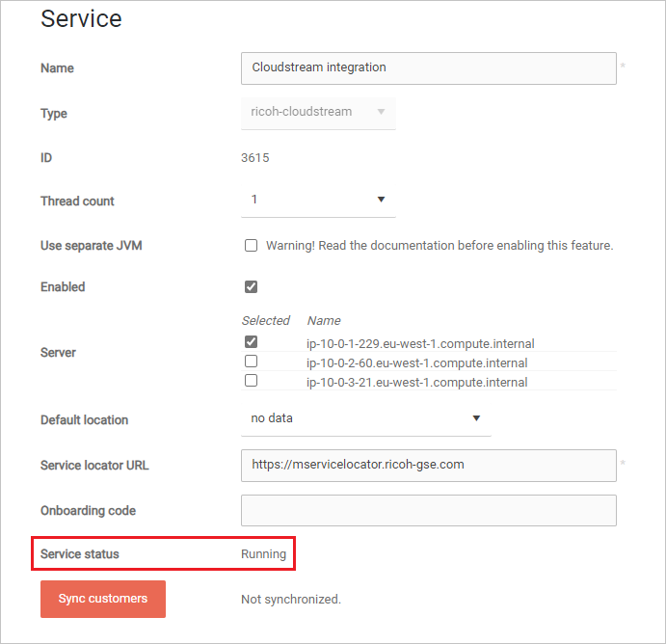Select server ip-10-0-2-60 checkbox

pyautogui.click(x=251, y=362)
